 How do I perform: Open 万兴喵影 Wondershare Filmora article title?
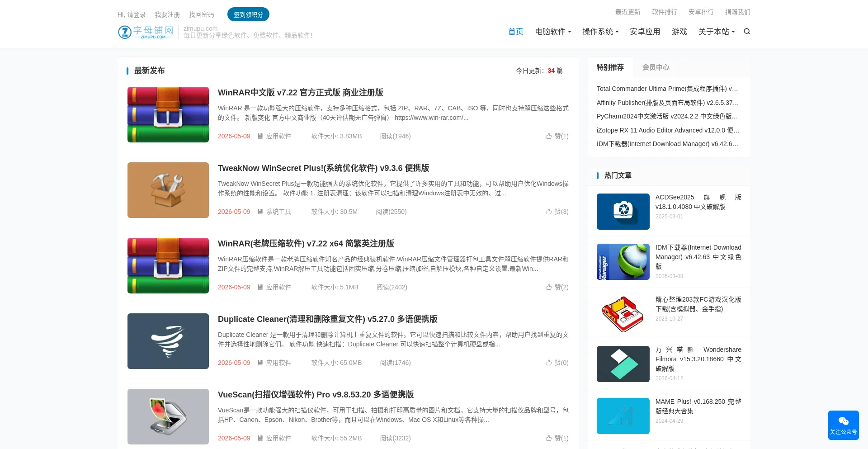tap(698, 359)
